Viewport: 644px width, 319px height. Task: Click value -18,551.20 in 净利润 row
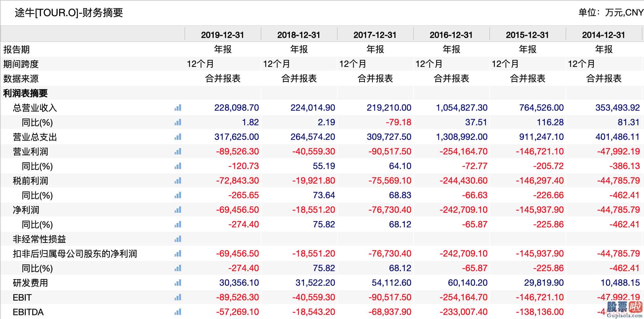(x=314, y=210)
